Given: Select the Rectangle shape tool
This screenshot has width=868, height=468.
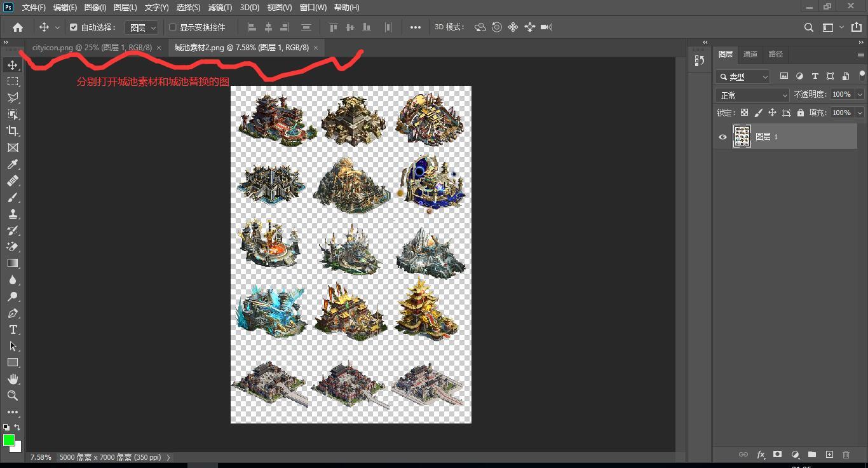Looking at the screenshot, I should 13,362.
